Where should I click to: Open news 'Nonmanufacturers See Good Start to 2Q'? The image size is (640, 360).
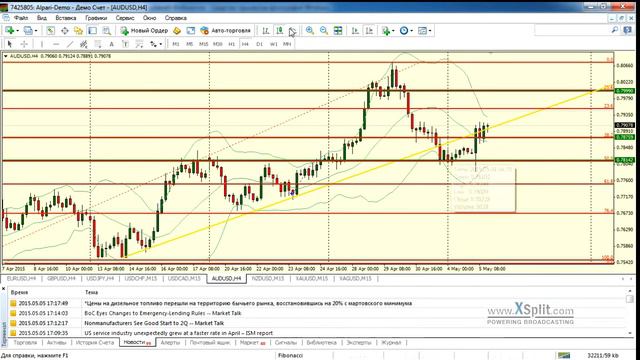pos(154,323)
